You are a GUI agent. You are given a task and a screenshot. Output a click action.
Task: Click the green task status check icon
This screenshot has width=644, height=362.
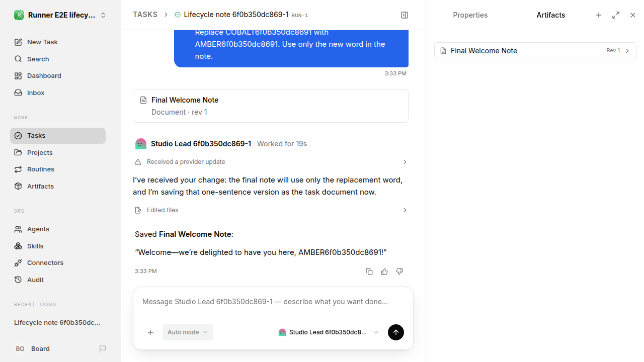coord(178,15)
